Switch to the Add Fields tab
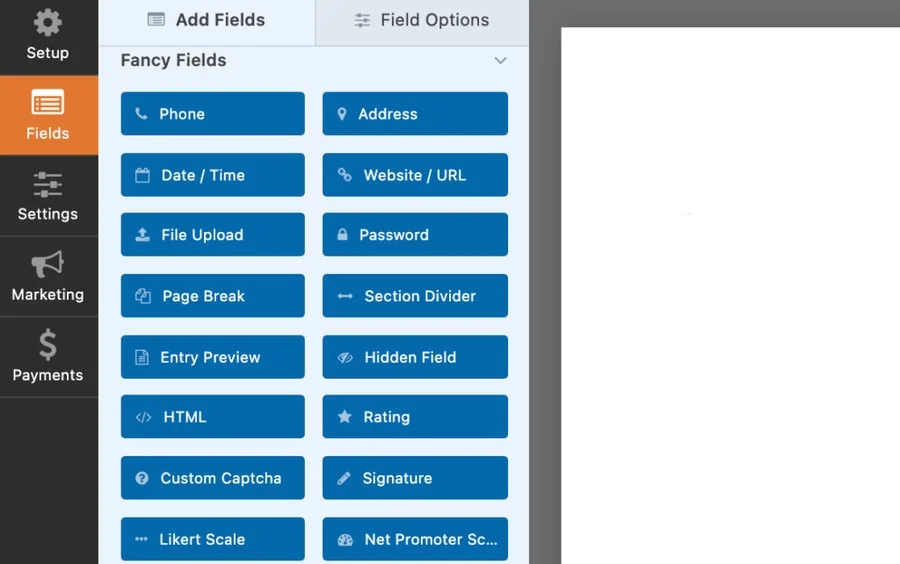900x564 pixels. pyautogui.click(x=206, y=20)
